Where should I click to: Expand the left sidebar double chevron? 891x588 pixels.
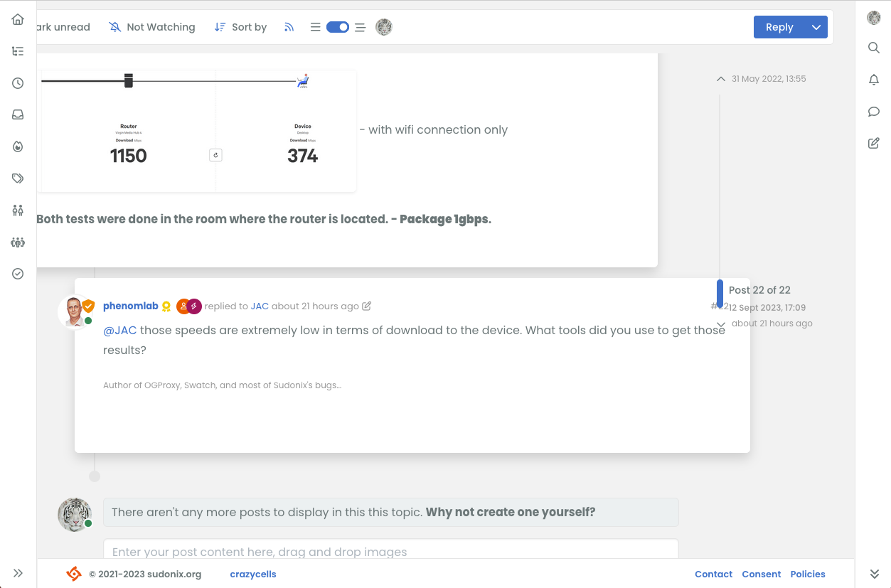point(18,573)
